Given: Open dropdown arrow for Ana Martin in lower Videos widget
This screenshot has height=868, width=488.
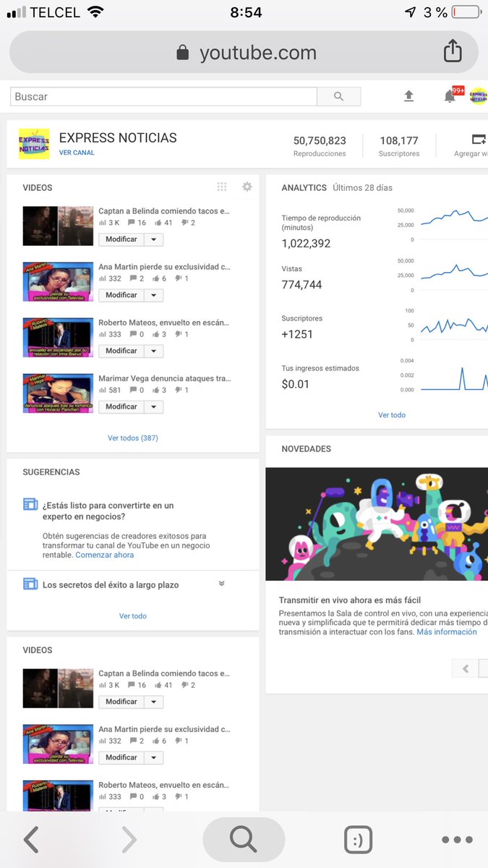Looking at the screenshot, I should coord(153,757).
